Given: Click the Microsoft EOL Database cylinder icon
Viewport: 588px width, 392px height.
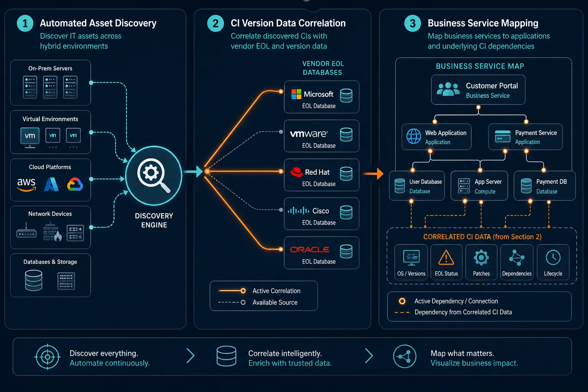Looking at the screenshot, I should coord(346,95).
